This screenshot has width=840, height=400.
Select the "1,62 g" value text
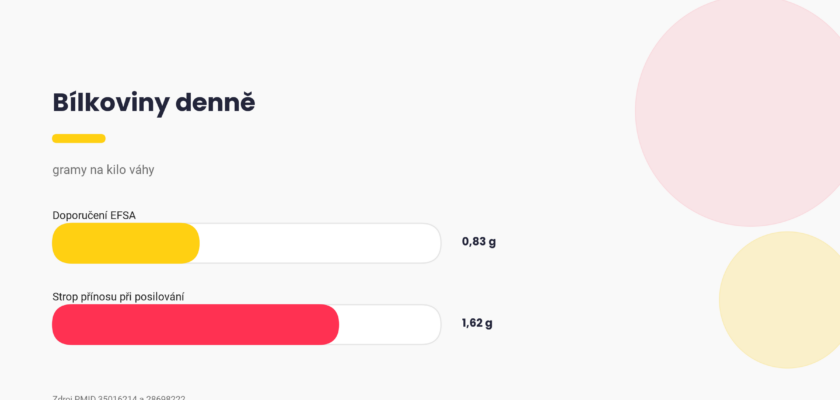coord(477,323)
